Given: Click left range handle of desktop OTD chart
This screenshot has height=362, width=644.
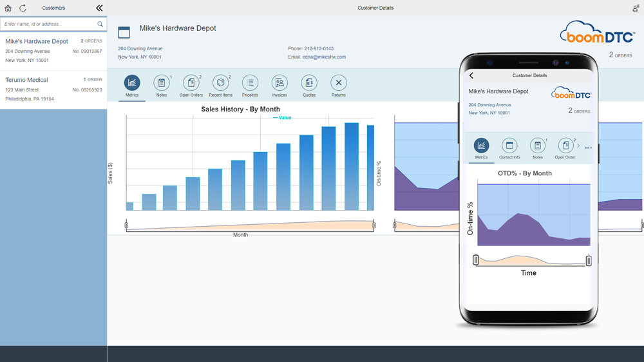Looking at the screenshot, I should click(x=394, y=225).
